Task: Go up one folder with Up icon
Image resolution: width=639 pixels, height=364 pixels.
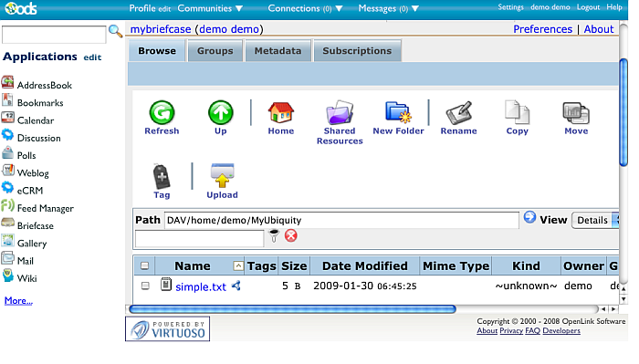Action: coord(221,113)
